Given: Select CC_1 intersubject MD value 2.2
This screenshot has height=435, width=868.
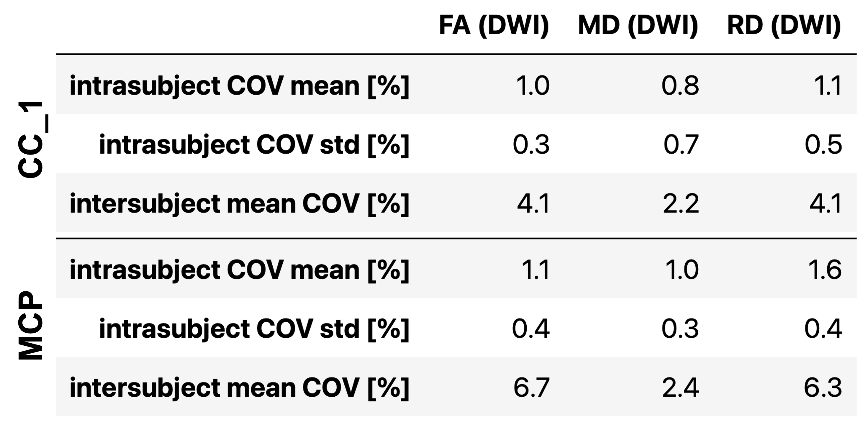Looking at the screenshot, I should click(681, 204).
